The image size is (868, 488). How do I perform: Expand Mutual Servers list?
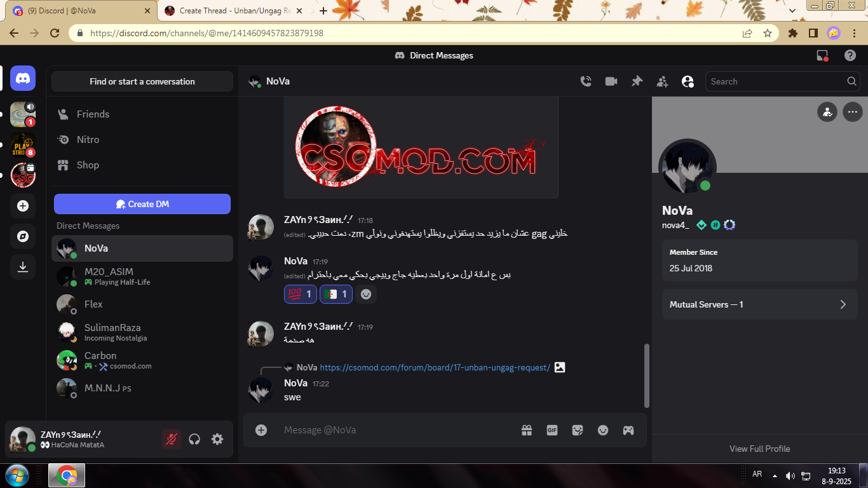pos(759,304)
